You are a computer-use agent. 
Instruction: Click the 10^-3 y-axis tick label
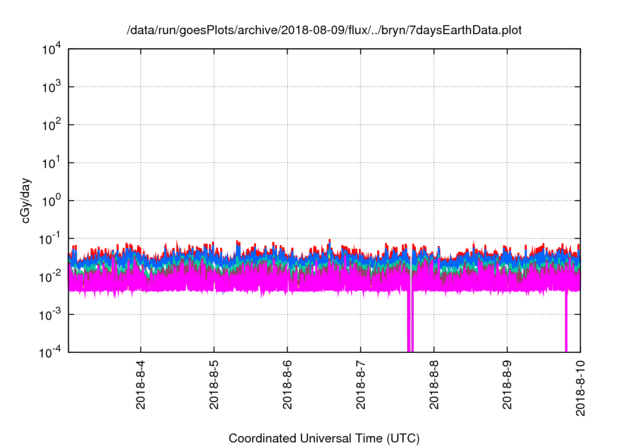50,315
